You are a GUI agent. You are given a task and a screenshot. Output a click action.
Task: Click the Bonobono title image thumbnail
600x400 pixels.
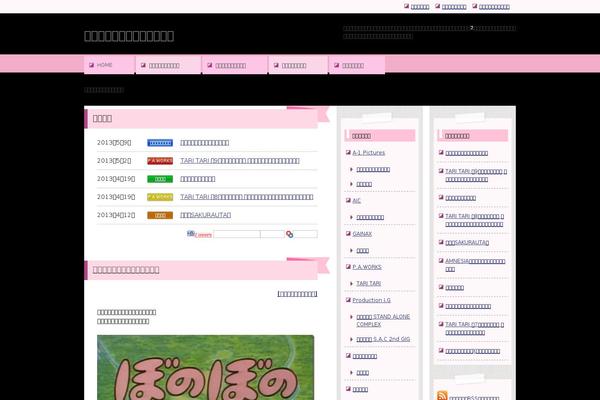click(x=205, y=367)
